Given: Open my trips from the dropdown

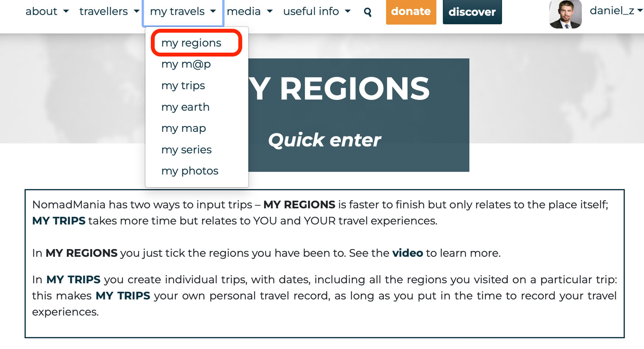Looking at the screenshot, I should (x=183, y=85).
